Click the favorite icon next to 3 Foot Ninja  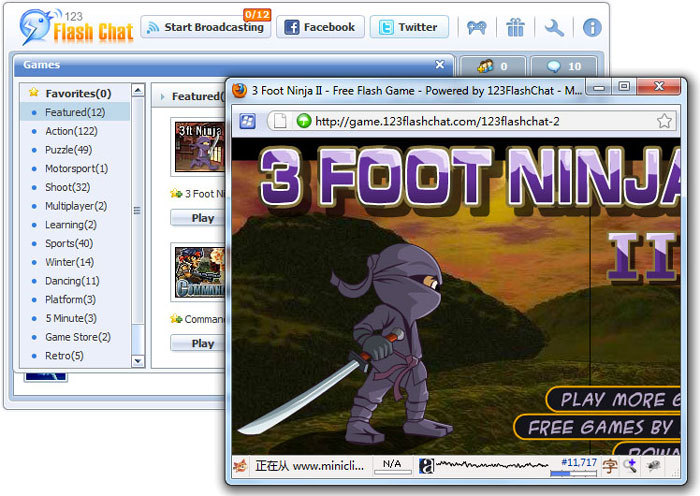[176, 193]
